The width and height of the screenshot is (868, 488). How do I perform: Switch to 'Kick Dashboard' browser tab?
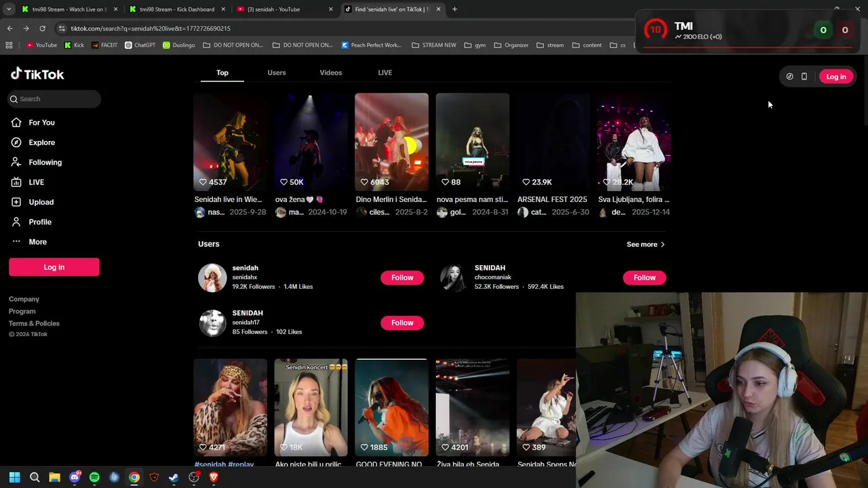tap(176, 9)
